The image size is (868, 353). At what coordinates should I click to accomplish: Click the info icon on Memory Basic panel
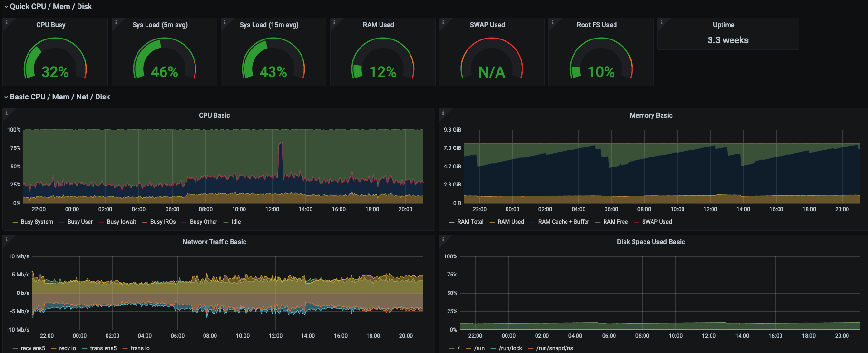[x=443, y=112]
